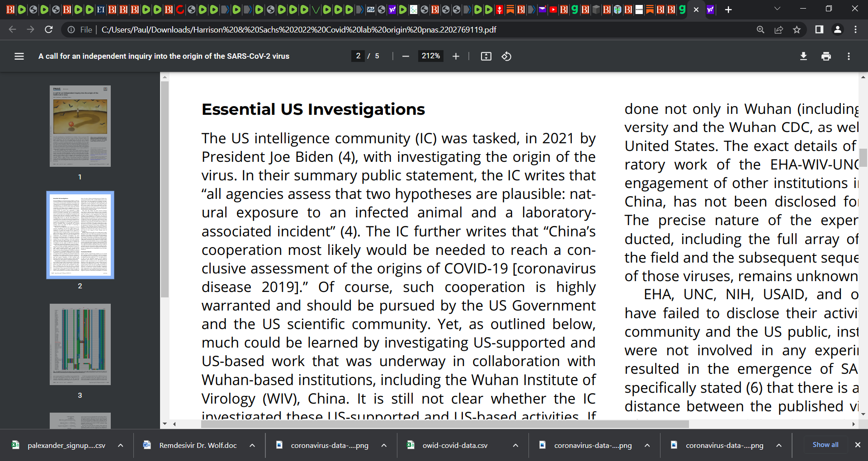
Task: Open a new browser tab
Action: click(x=728, y=9)
